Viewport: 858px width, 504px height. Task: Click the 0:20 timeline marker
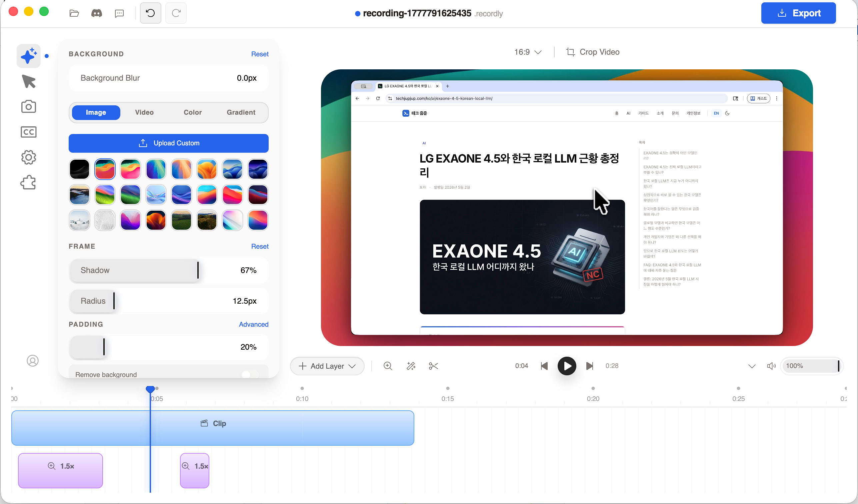click(x=593, y=399)
